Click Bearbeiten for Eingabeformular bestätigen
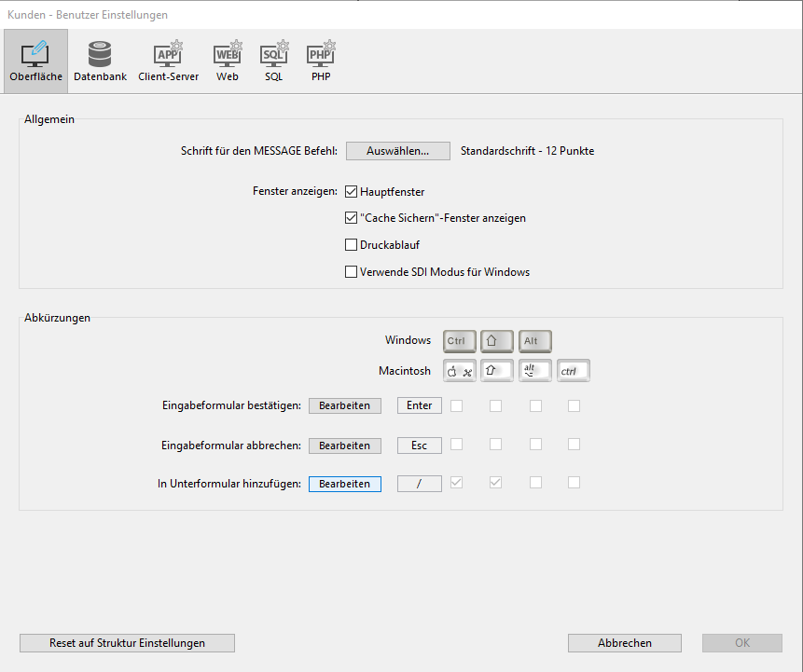Viewport: 803px width, 672px height. pyautogui.click(x=345, y=405)
